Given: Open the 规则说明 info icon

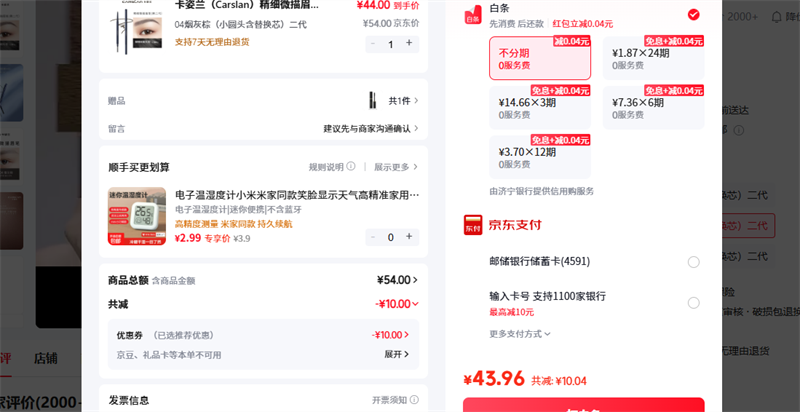Looking at the screenshot, I should click(x=351, y=167).
